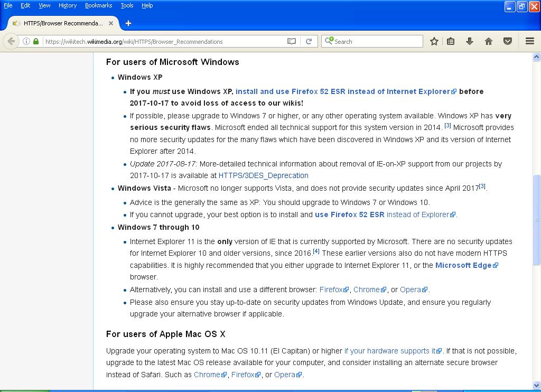Open Opera link in Mac OS X section
This screenshot has width=541, height=392.
point(288,375)
